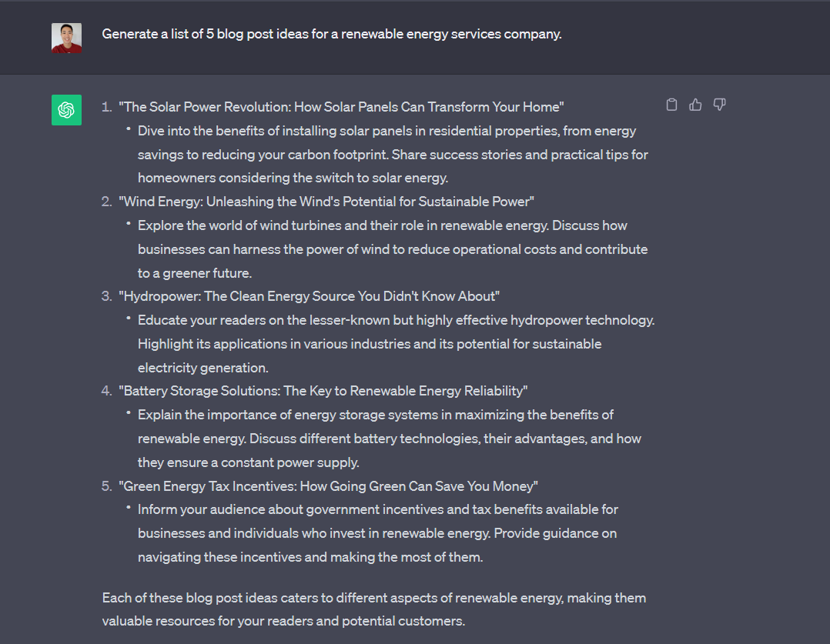The image size is (830, 644).
Task: Click the closing summary paragraph
Action: click(x=373, y=609)
